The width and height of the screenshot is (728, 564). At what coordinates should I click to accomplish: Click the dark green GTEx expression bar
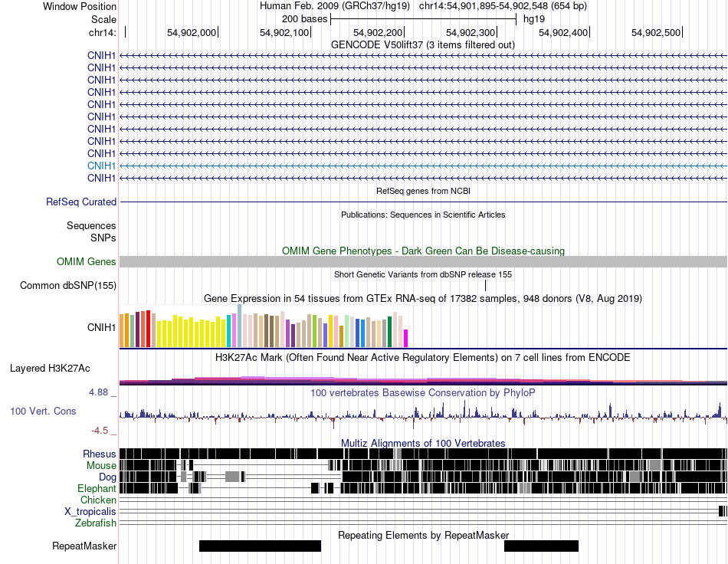pyautogui.click(x=389, y=332)
